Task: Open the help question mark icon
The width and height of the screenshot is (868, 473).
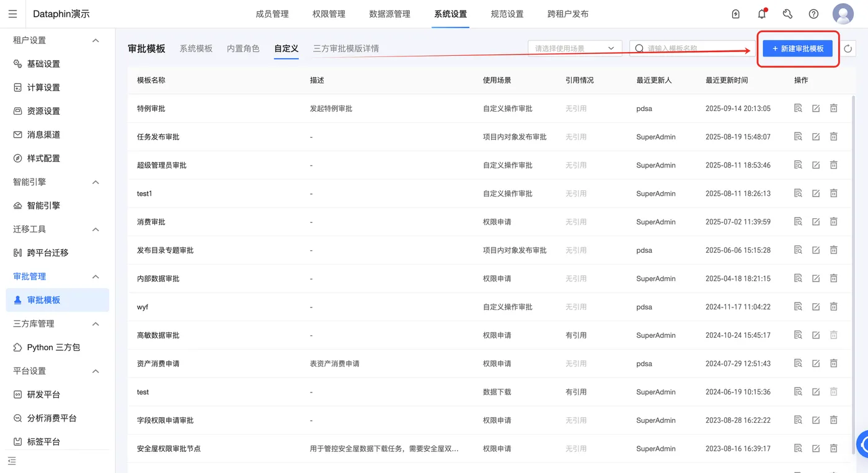Action: pos(813,14)
